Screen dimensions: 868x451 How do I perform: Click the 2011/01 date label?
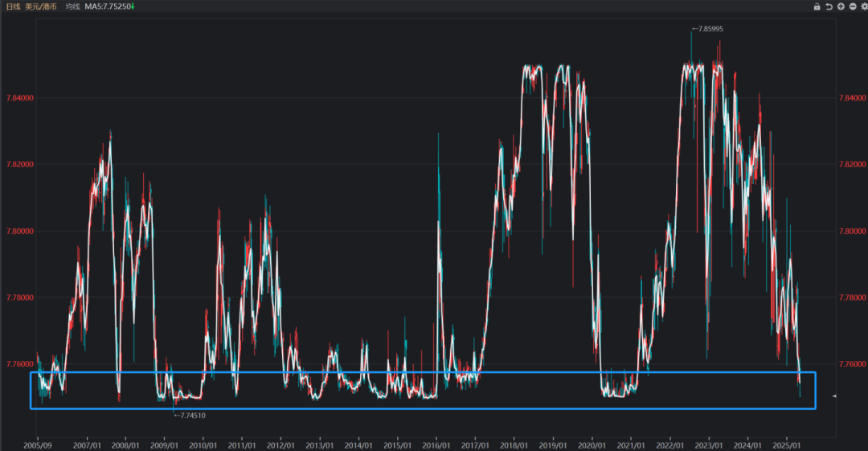241,445
